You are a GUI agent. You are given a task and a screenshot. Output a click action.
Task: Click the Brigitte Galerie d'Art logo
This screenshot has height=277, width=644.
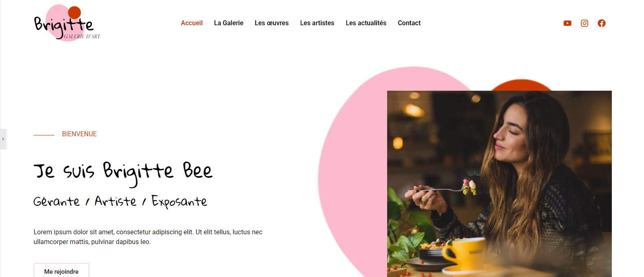(x=67, y=23)
